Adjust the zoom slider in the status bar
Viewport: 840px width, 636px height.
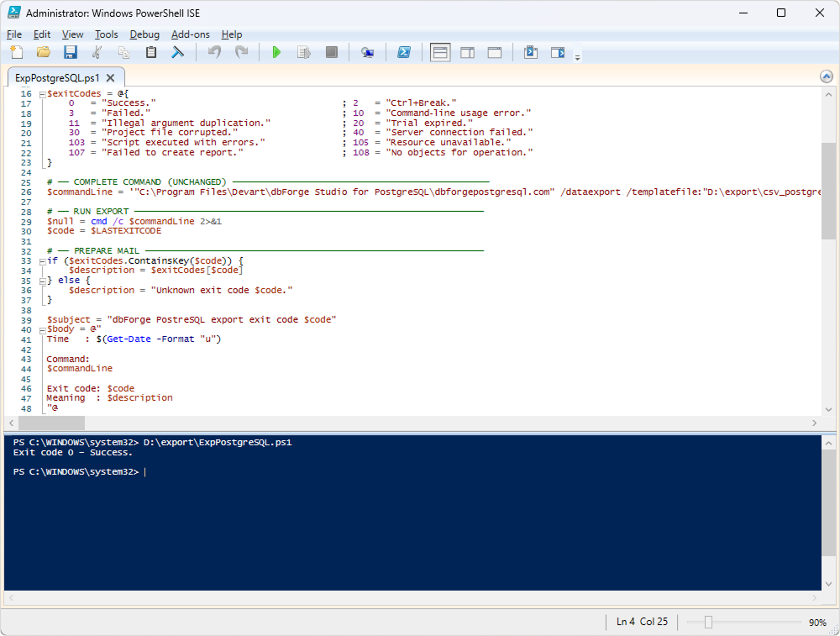[x=708, y=623]
